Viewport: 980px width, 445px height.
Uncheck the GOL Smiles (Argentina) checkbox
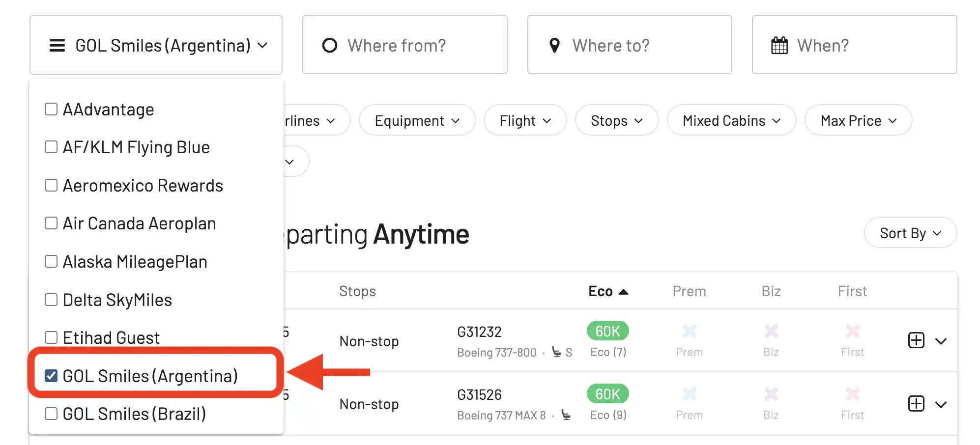point(51,376)
